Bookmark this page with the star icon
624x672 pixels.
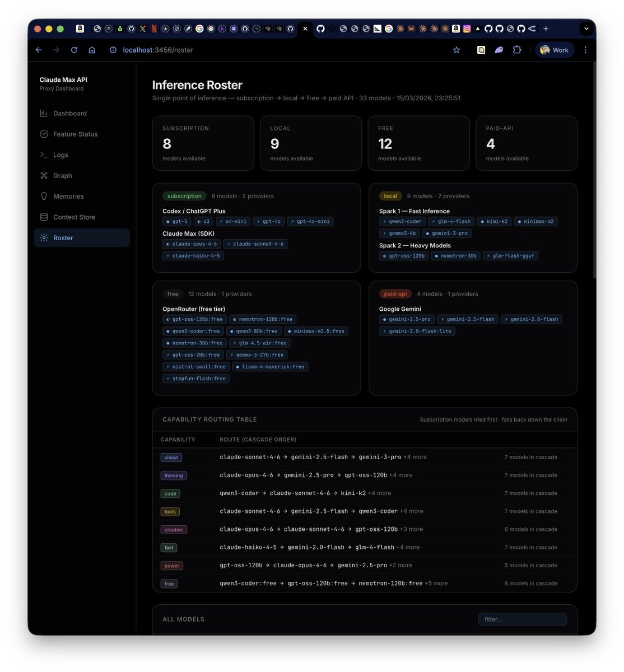pos(457,50)
